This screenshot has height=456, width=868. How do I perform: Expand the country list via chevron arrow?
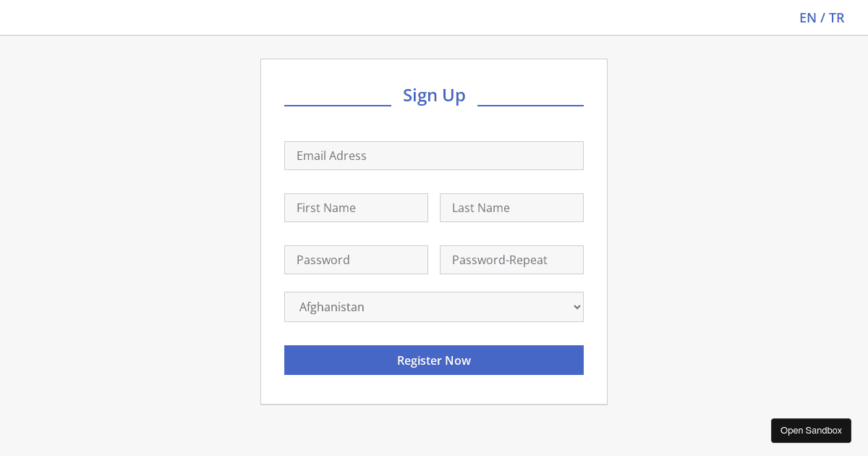(x=576, y=307)
